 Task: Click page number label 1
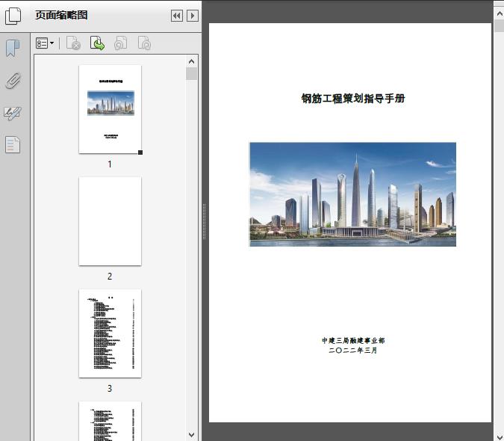coord(110,164)
